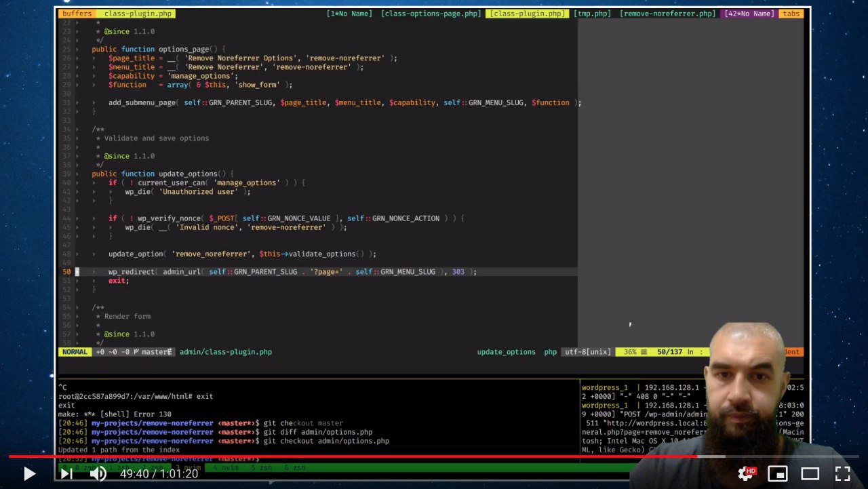This screenshot has height=489, width=868.
Task: Click the '6 zsh' tmux window label
Action: pos(294,467)
